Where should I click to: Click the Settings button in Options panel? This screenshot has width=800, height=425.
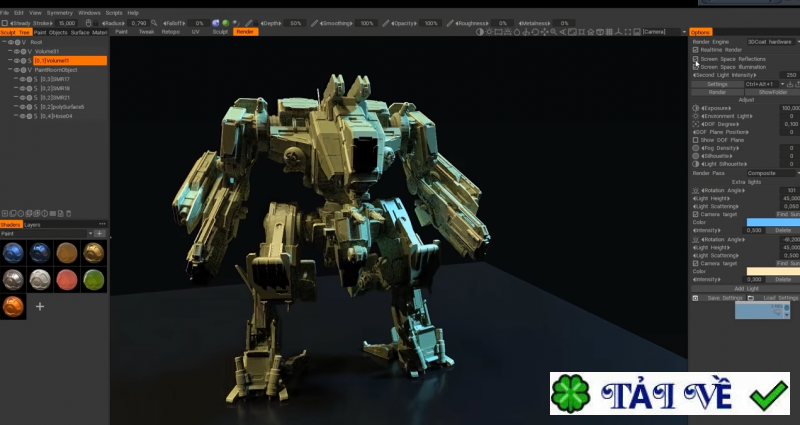click(x=717, y=84)
